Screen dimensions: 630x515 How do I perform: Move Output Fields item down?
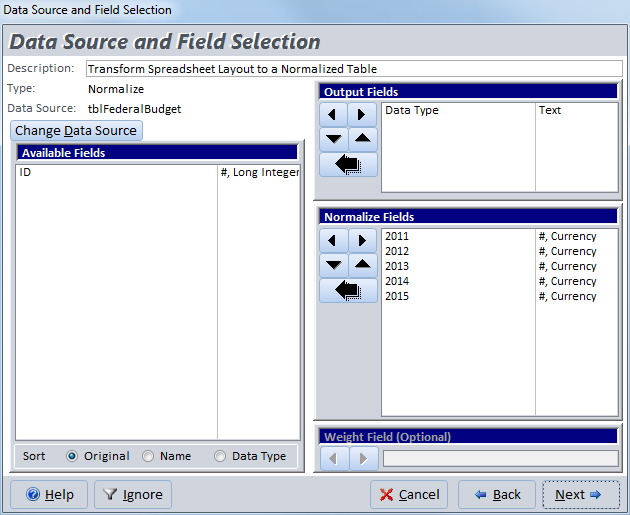[x=333, y=139]
